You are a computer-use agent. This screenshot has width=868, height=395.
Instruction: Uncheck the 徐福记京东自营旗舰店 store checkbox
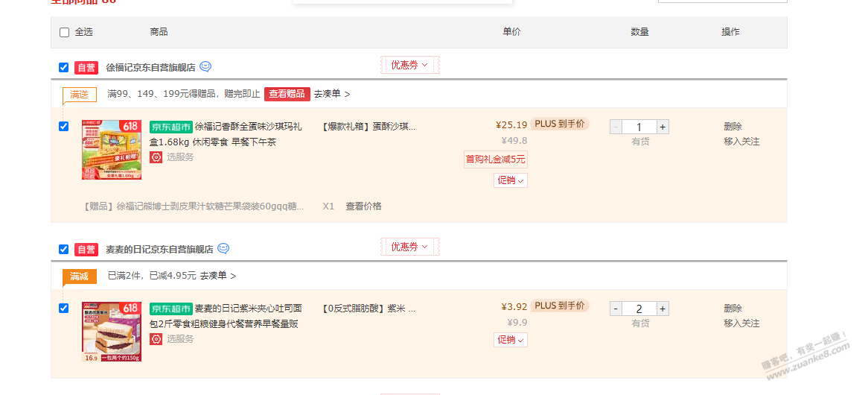click(64, 68)
